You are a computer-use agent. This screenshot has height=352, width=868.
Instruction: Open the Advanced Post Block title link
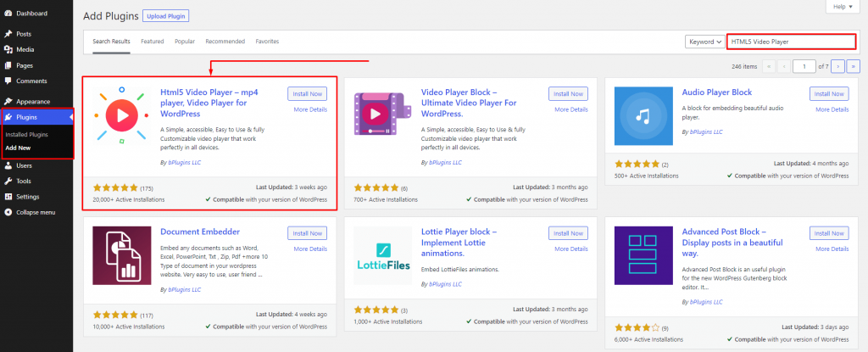coord(732,243)
